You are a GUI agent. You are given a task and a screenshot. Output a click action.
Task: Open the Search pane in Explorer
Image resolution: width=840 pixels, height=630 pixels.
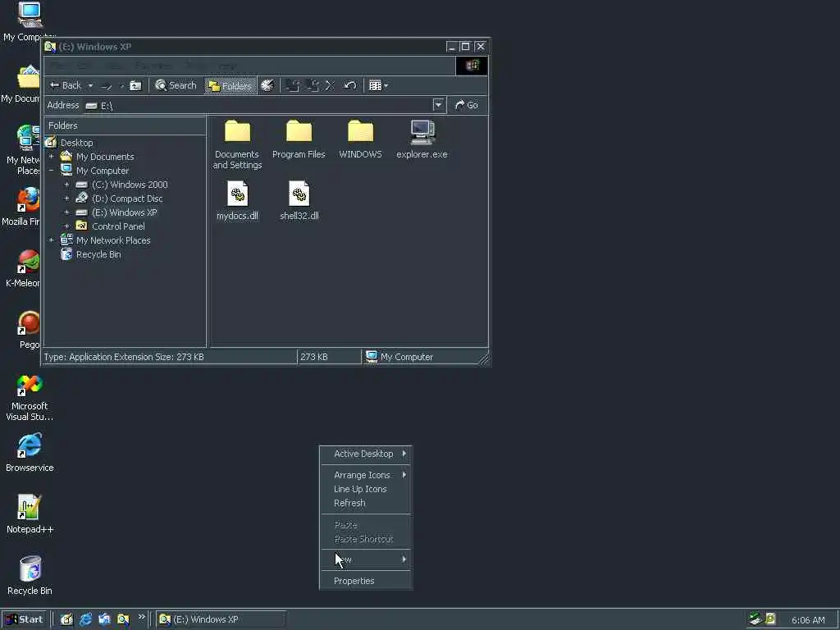[176, 85]
